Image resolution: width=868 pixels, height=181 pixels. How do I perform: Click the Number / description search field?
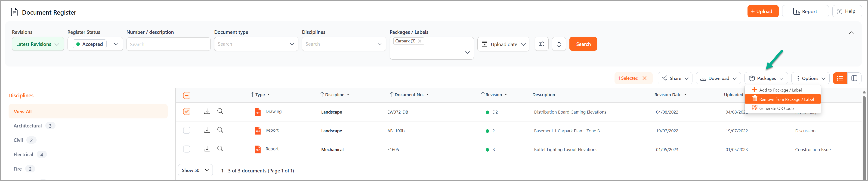[168, 44]
